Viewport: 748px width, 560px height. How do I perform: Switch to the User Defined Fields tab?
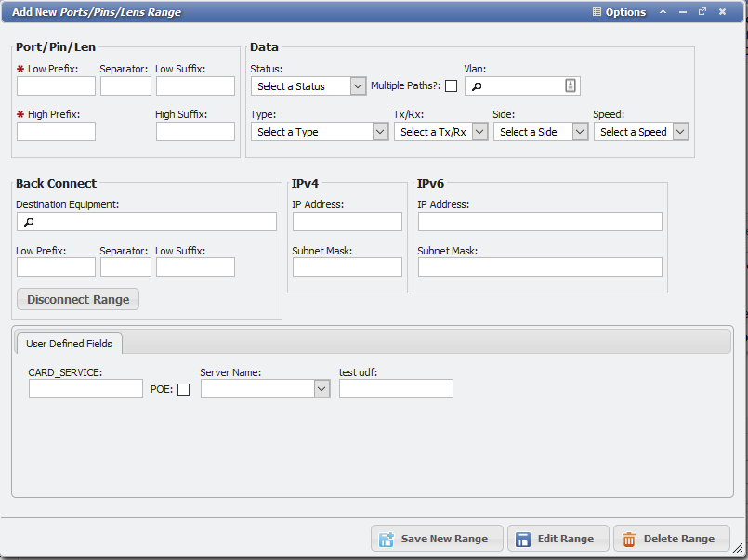click(x=69, y=343)
